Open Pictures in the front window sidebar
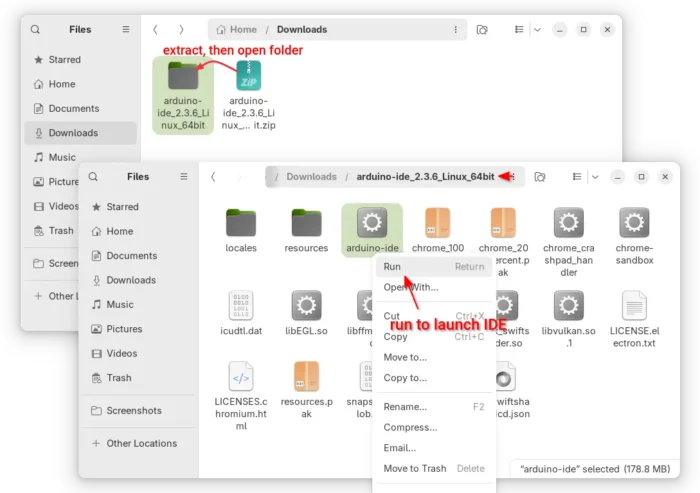The width and height of the screenshot is (700, 493). 138,329
